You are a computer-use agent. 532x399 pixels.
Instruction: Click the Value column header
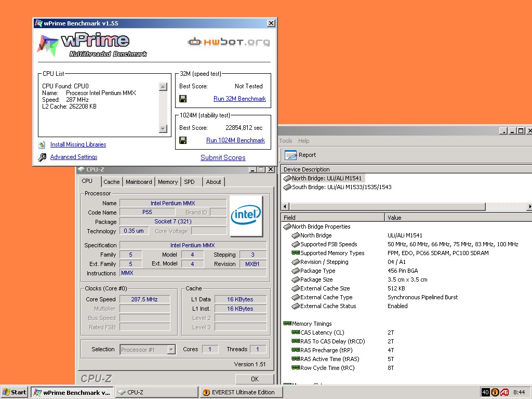coord(458,218)
